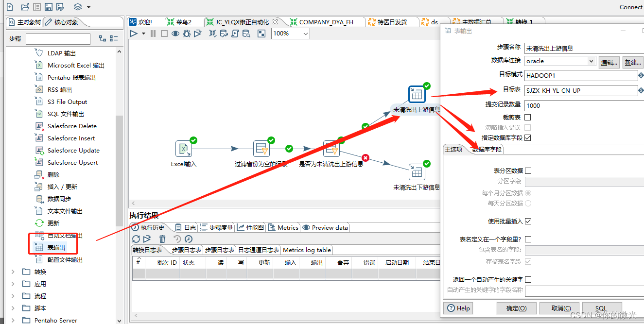Expand the 应用 folder
The image size is (644, 324).
(13, 284)
